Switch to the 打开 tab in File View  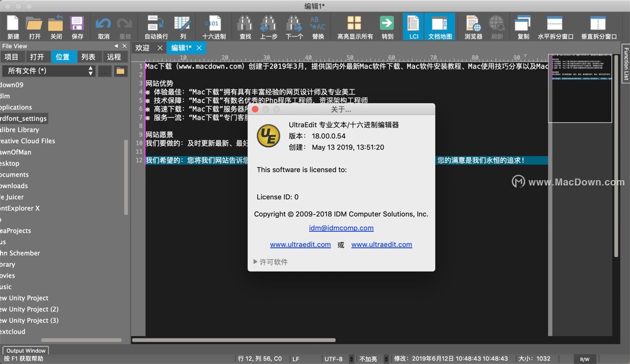36,57
